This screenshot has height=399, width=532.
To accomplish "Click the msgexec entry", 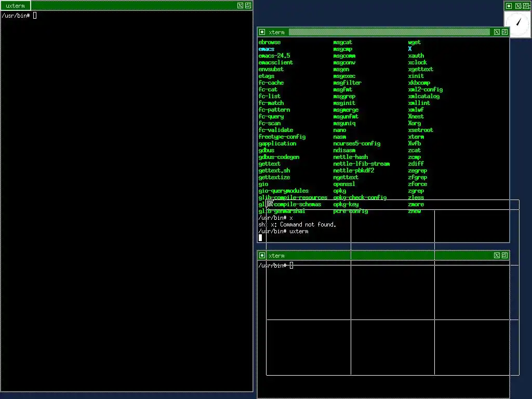I will pos(344,76).
